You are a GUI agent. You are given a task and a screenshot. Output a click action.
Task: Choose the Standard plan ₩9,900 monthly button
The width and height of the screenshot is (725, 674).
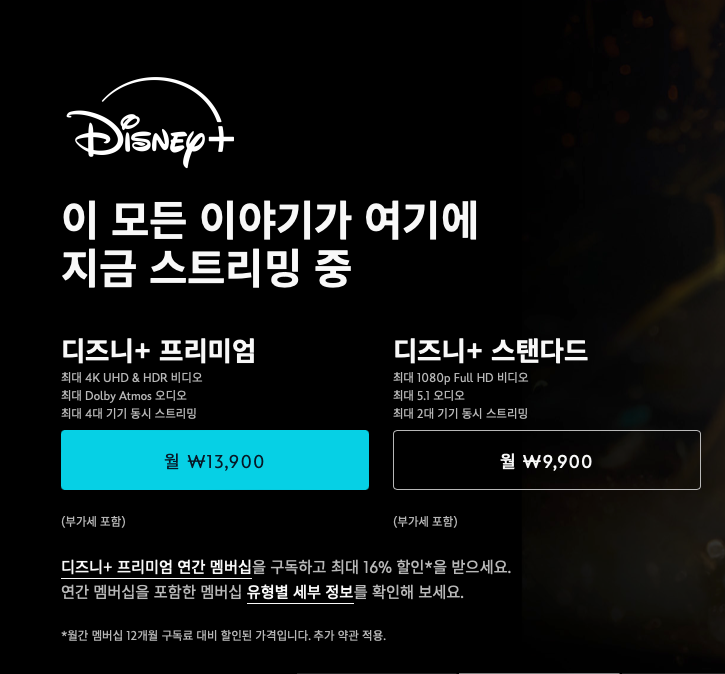click(x=547, y=460)
